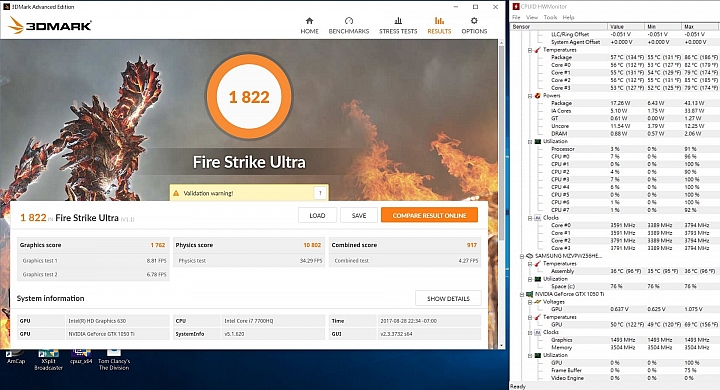Image resolution: width=720 pixels, height=390 pixels.
Task: Open the Help menu in HWMonitor
Action: [568, 17]
